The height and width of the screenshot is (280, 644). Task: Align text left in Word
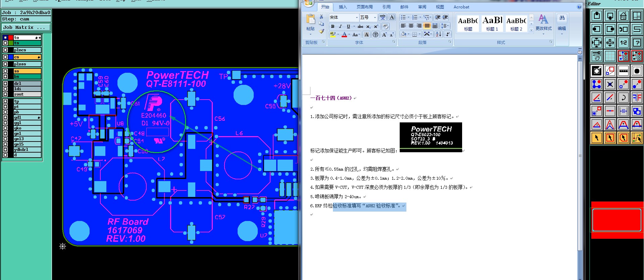click(403, 26)
